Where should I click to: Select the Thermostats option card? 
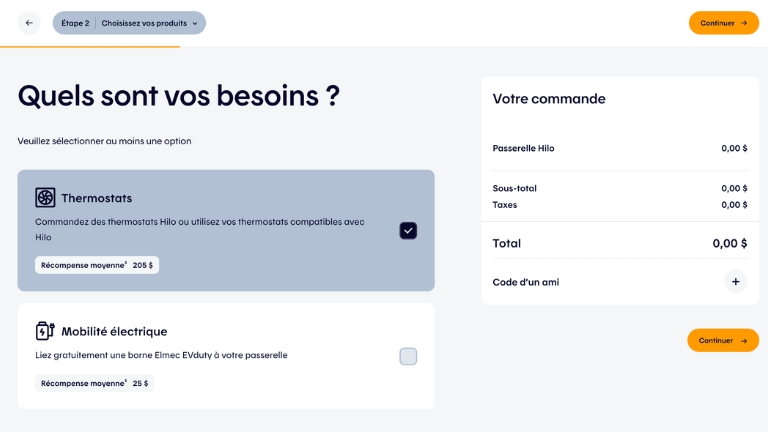pos(226,230)
